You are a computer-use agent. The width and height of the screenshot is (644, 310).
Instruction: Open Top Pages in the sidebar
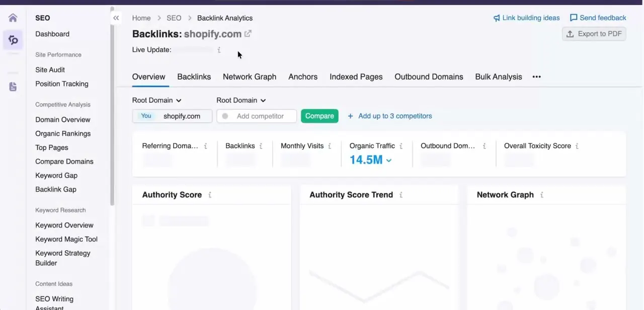point(52,148)
